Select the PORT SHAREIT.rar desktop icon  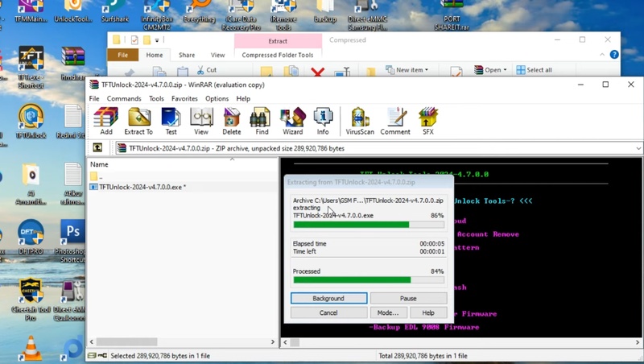tap(452, 15)
